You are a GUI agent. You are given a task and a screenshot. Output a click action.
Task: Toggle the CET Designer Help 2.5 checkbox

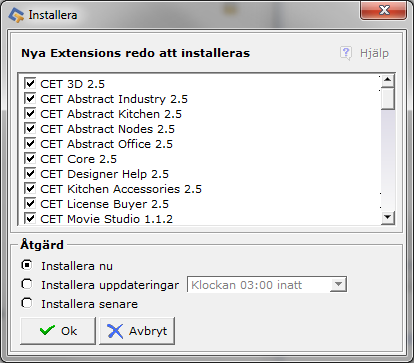pos(30,173)
